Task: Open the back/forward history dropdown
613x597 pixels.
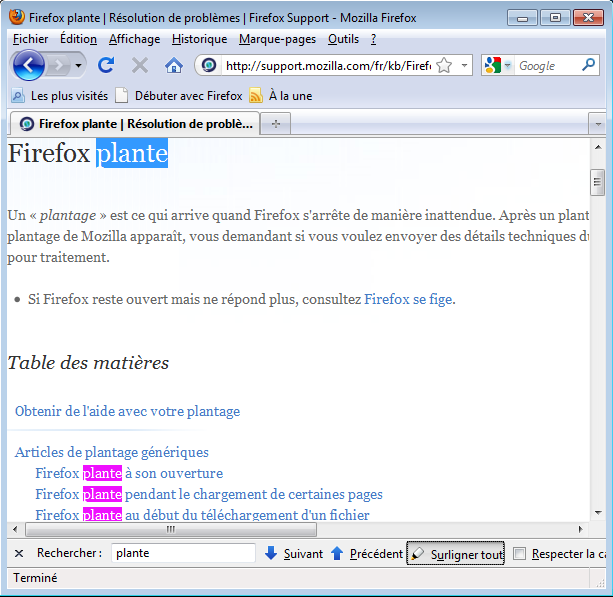Action: point(79,65)
